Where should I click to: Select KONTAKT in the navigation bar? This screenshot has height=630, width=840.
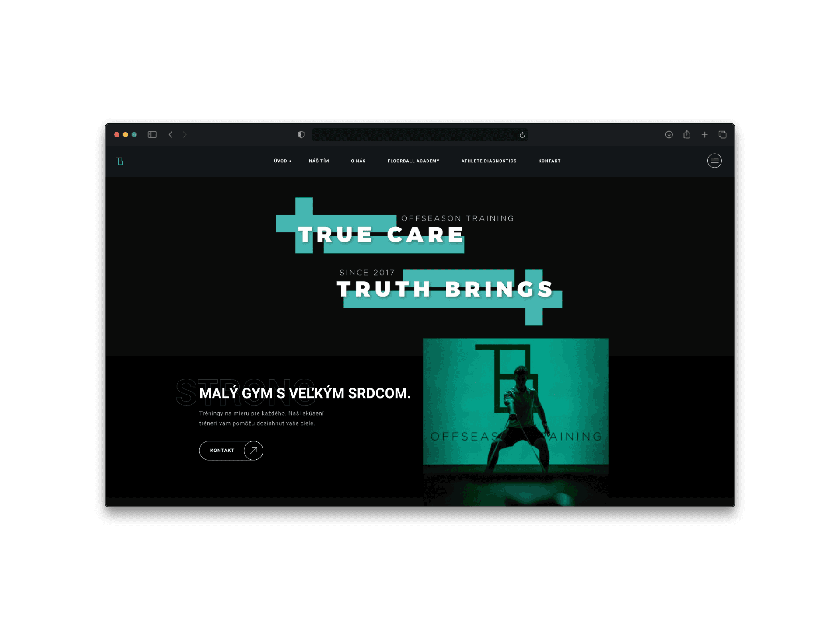click(x=549, y=161)
